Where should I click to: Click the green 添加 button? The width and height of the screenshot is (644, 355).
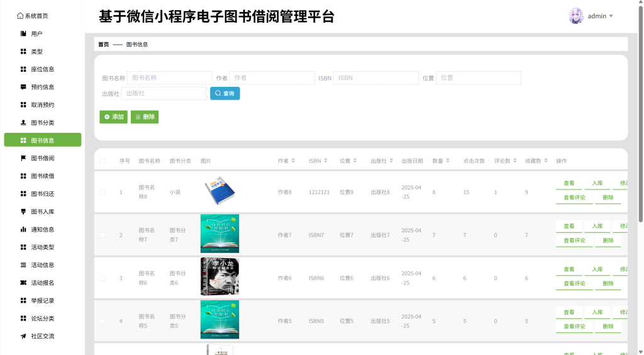click(113, 116)
